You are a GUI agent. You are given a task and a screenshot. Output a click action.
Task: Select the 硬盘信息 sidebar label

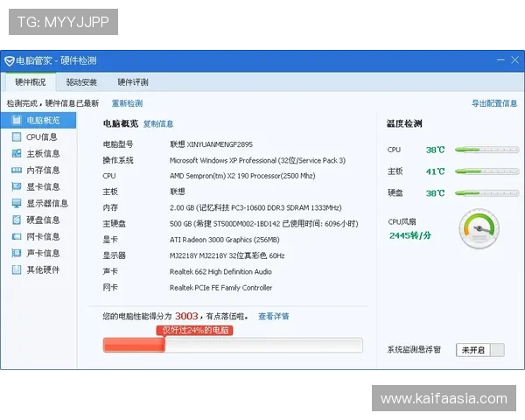pyautogui.click(x=43, y=220)
